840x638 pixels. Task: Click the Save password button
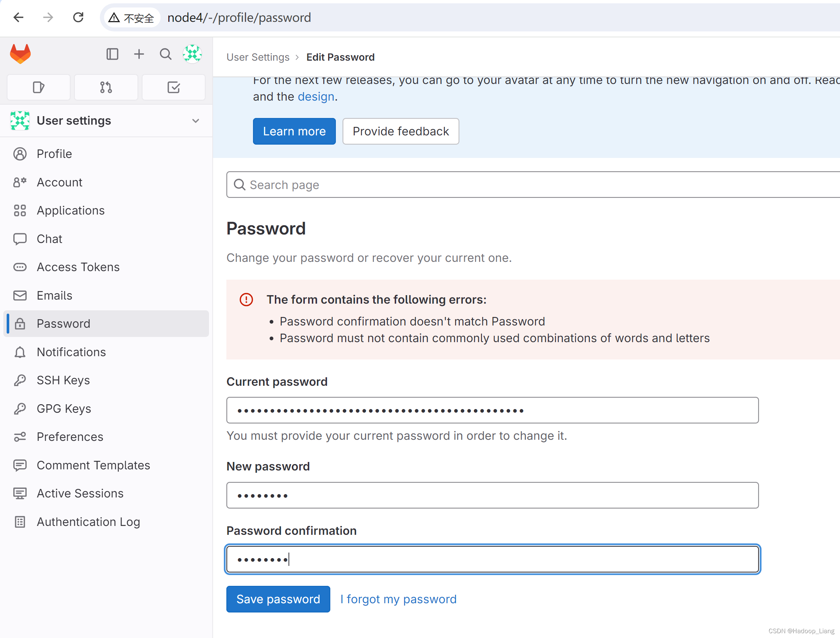click(x=278, y=599)
